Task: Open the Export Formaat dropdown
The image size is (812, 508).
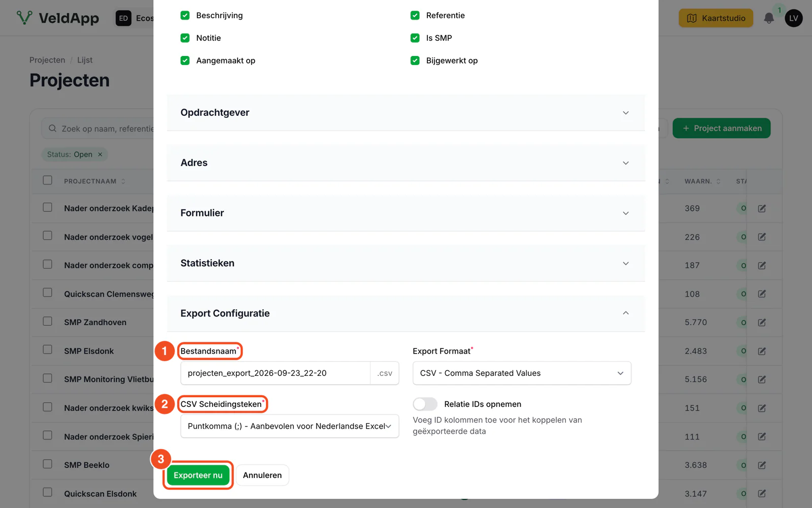Action: pyautogui.click(x=522, y=373)
